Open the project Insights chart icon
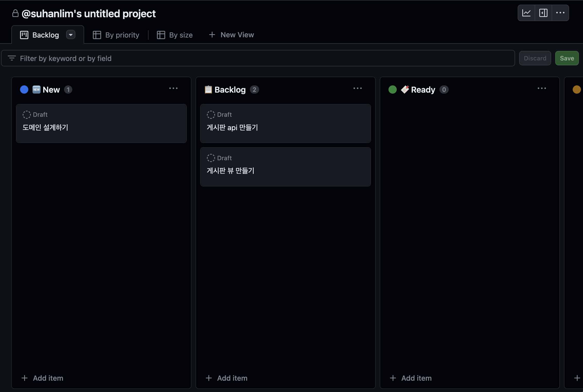This screenshot has width=583, height=392. pyautogui.click(x=526, y=13)
